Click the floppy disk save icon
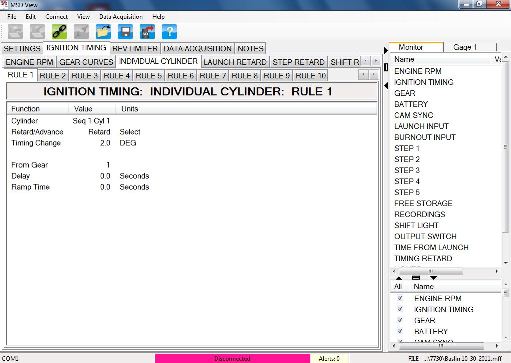Viewport: 511px width, 363px height. point(125,32)
